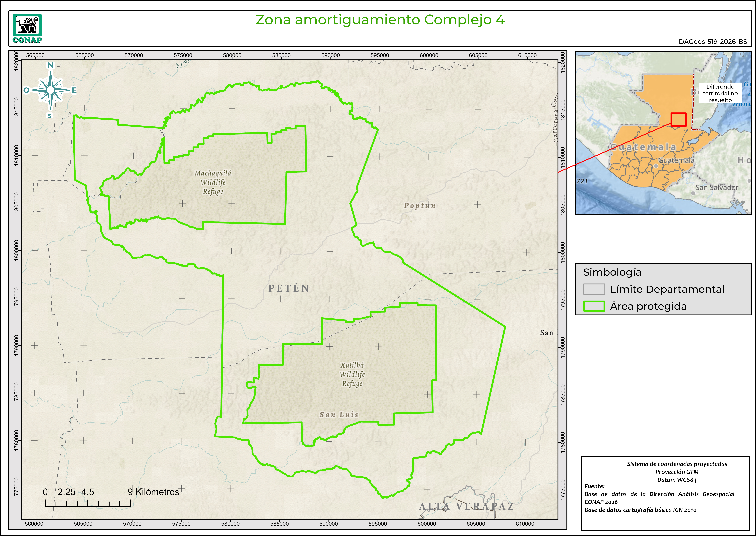Click the red locator square on inset map
756x536 pixels.
[678, 119]
